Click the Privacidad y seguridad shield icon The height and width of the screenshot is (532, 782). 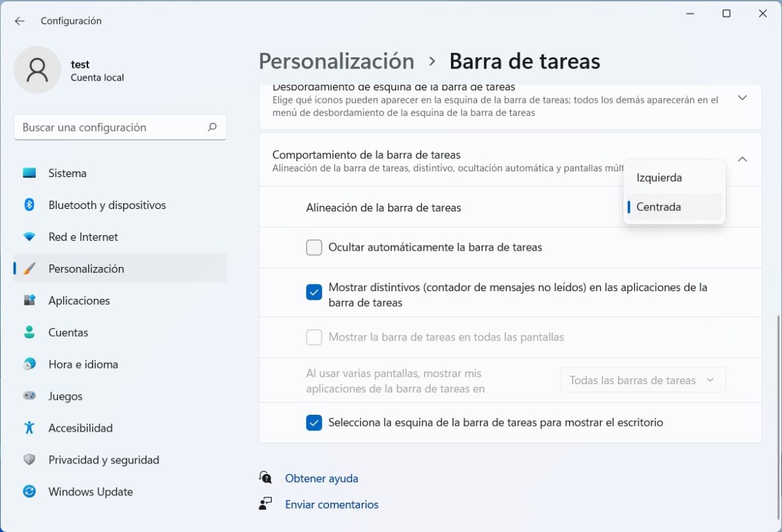(29, 460)
